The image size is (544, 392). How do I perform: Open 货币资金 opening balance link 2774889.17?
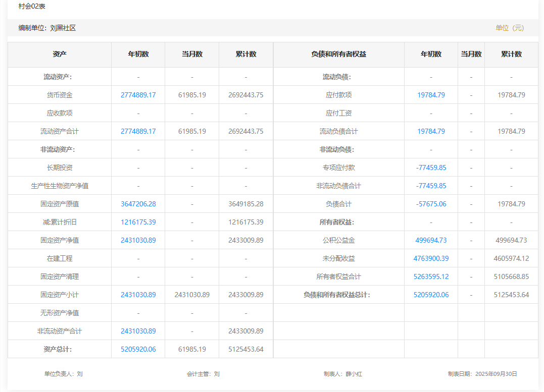click(x=138, y=95)
